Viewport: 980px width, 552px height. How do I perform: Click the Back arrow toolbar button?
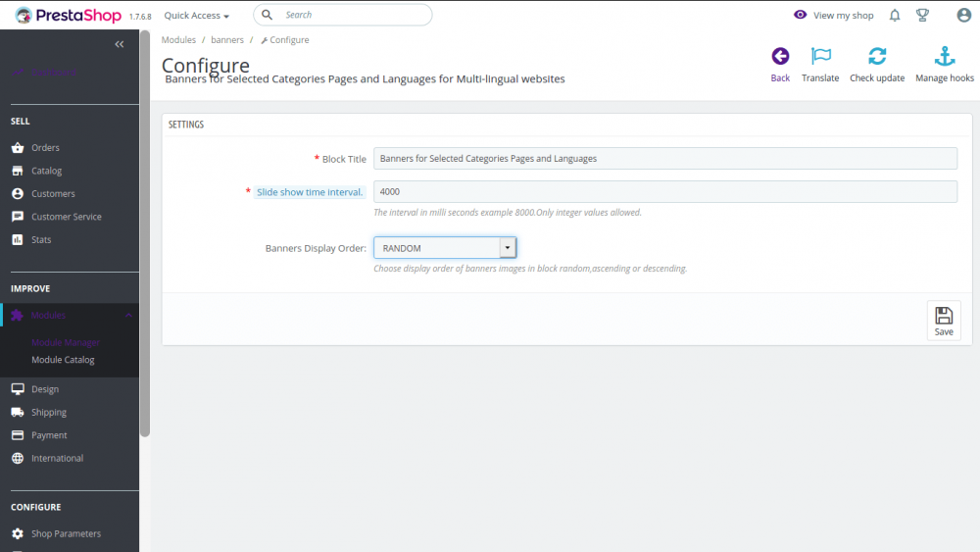pos(780,65)
